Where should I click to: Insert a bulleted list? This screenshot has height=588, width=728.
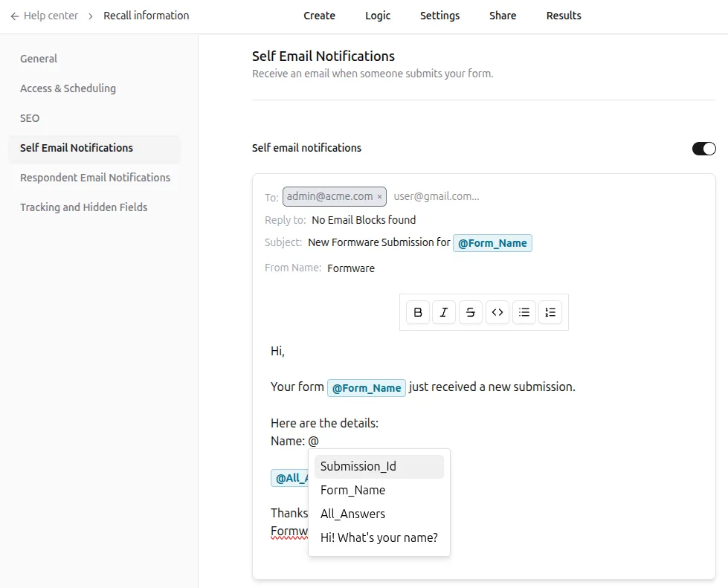[x=524, y=312]
